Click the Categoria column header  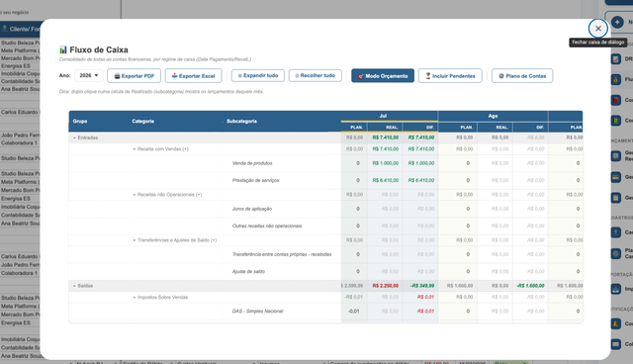click(142, 121)
